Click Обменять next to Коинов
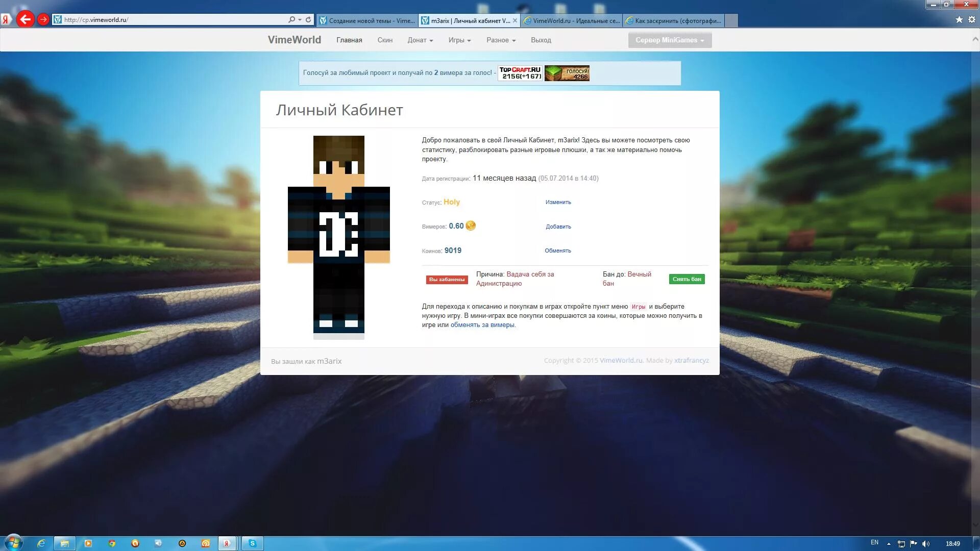Viewport: 980px width, 551px height. [x=557, y=251]
